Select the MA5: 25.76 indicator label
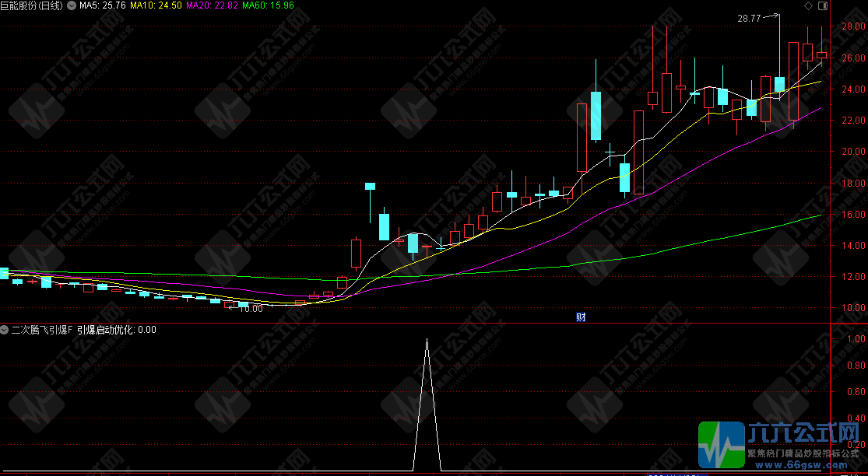Image resolution: width=868 pixels, height=476 pixels. coord(103,6)
